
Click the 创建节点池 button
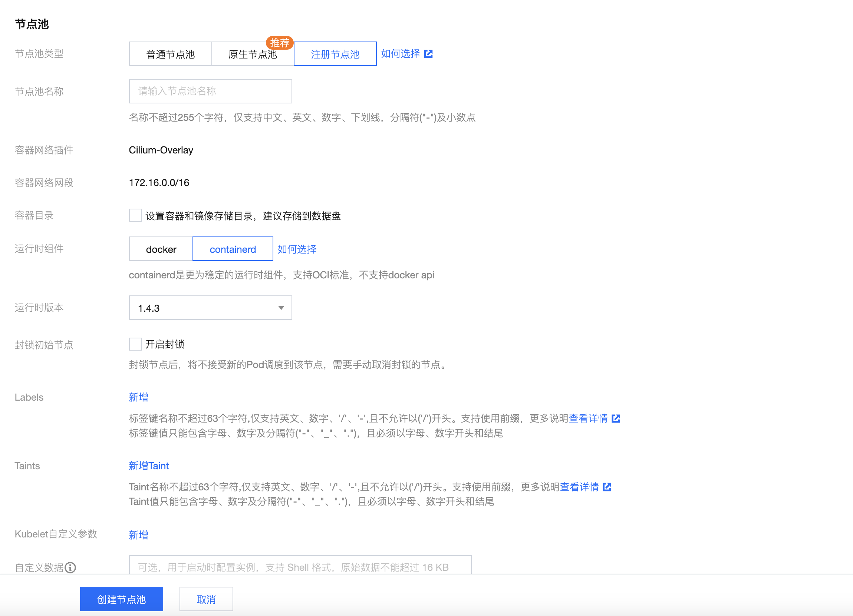pos(122,599)
